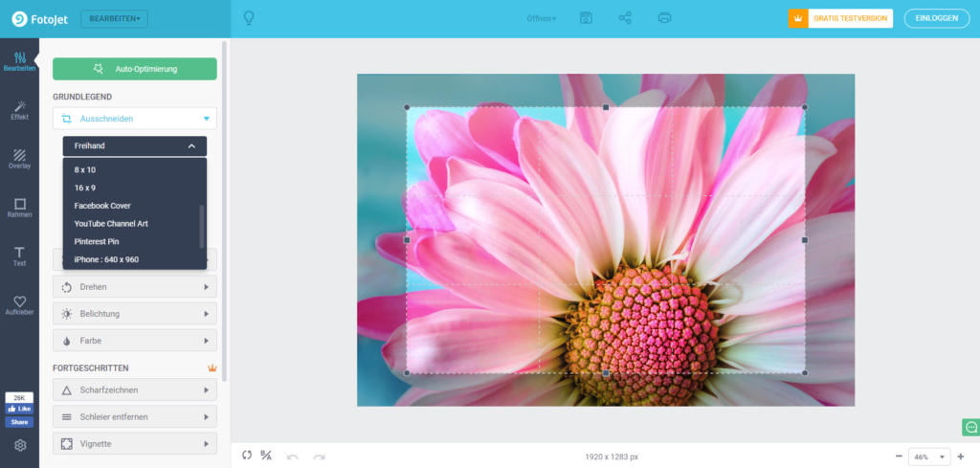Click the top-center crop edge handle

[x=606, y=107]
